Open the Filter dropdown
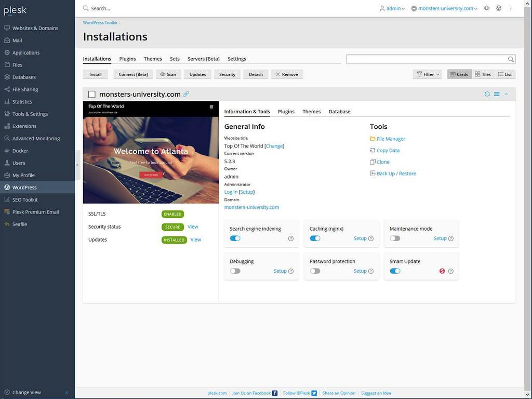Screen dimensions: 532x399 point(427,74)
